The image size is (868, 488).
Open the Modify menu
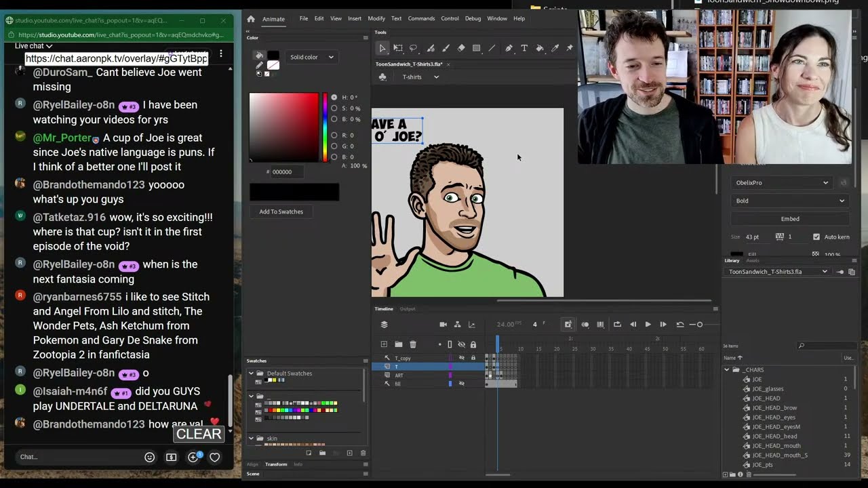376,19
